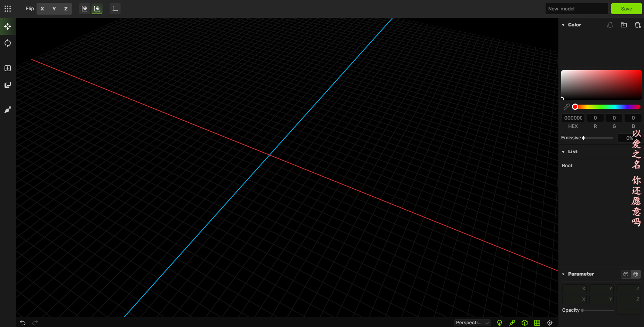Focus the HEX color input
The image size is (644, 327).
(x=573, y=118)
